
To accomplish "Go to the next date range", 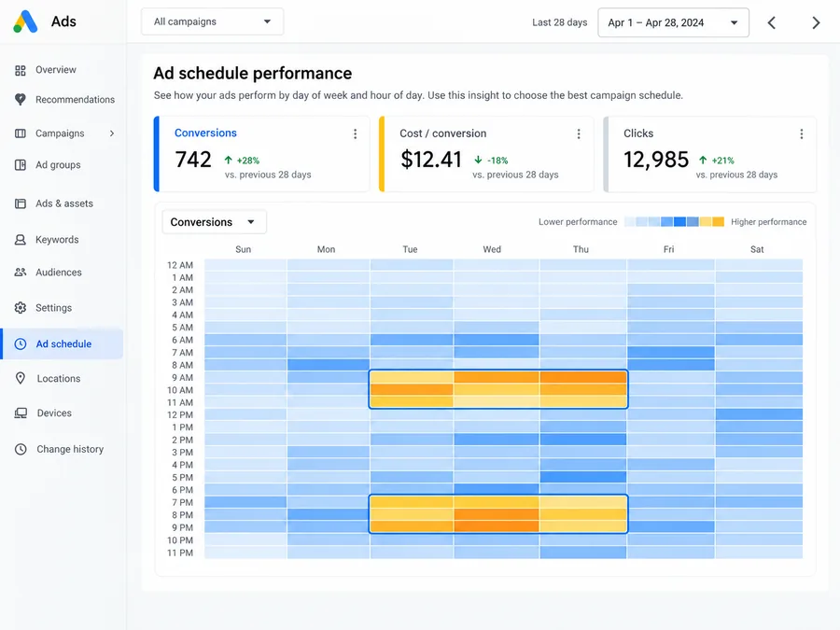I will point(816,22).
